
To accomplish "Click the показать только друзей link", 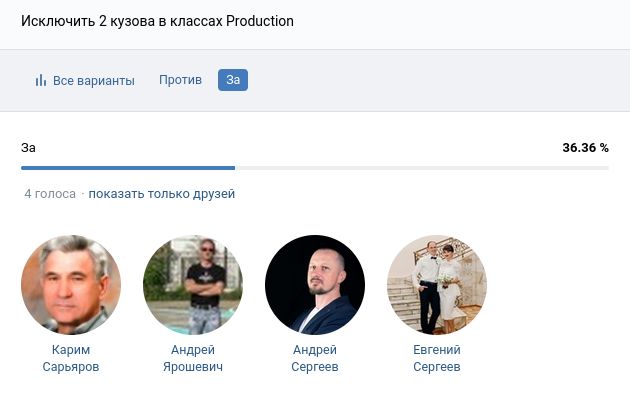I will [x=161, y=194].
